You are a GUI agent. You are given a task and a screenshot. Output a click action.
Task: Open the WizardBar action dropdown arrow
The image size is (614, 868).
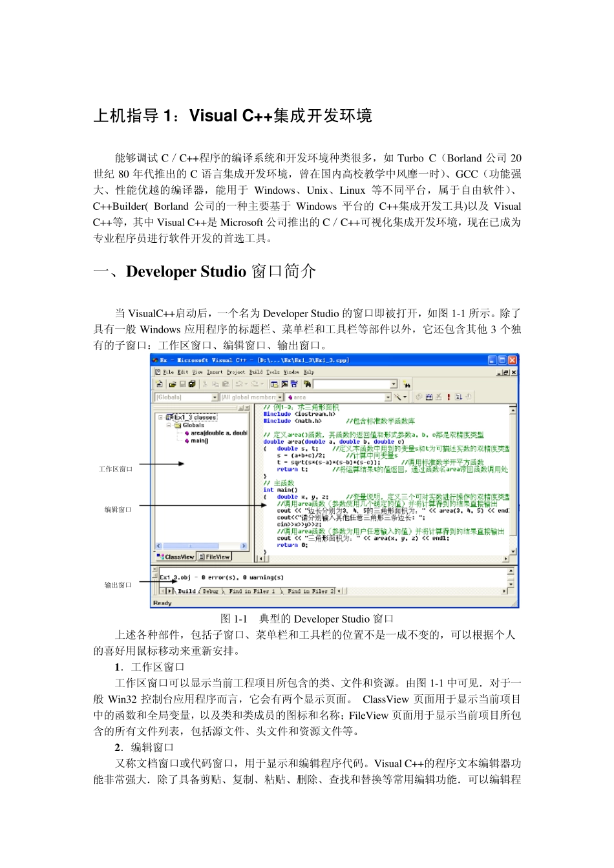[x=405, y=397]
